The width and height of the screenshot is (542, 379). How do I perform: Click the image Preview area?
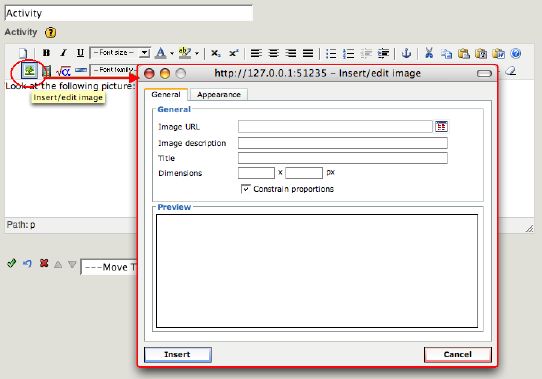tap(317, 271)
